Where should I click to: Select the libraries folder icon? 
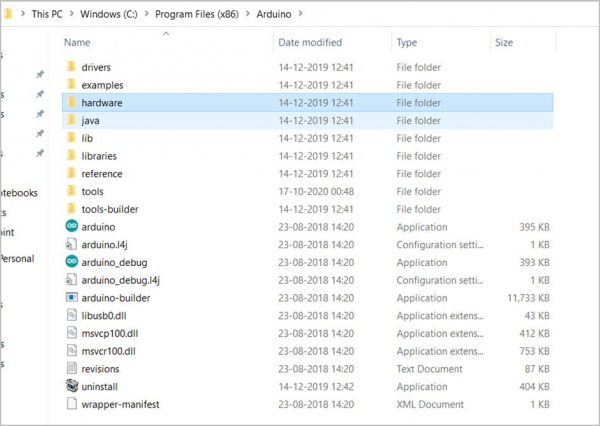coord(71,155)
